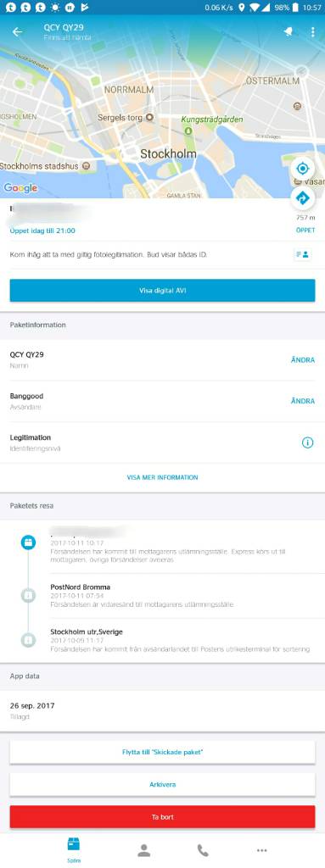This screenshot has width=325, height=868.
Task: Select the Stockholm utr, Sverige tracking marker
Action: (x=28, y=640)
